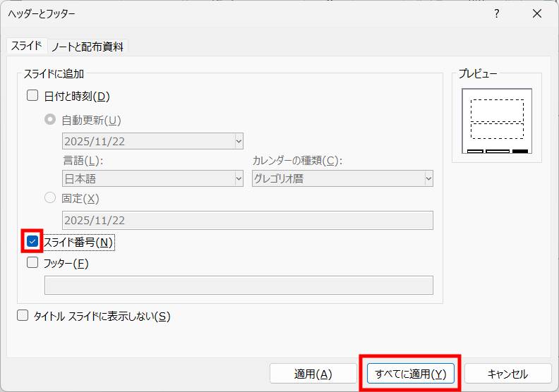Click the footer text input field
Viewport: 559px width, 392px height.
(x=239, y=286)
